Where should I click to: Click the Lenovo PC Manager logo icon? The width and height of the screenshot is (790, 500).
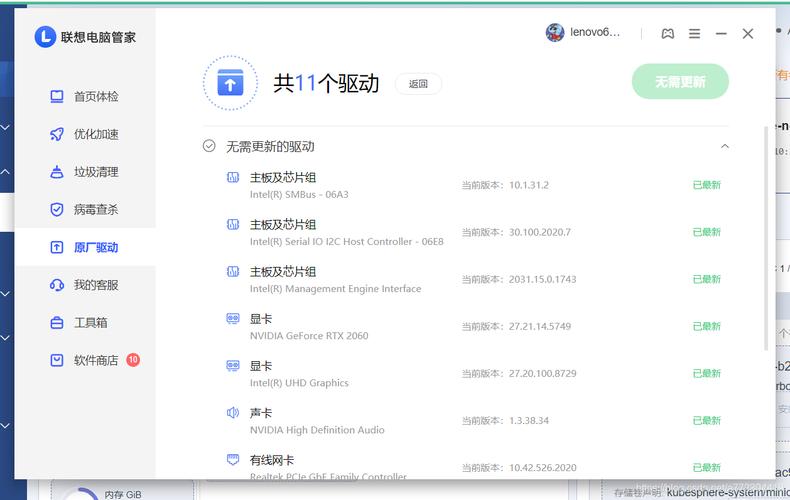45,37
